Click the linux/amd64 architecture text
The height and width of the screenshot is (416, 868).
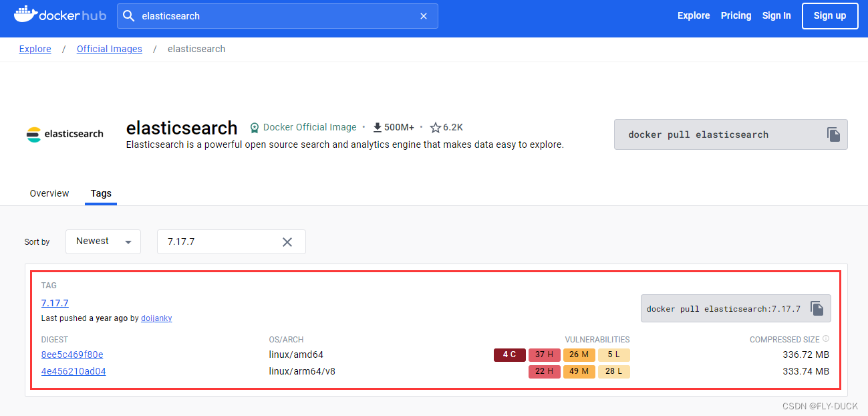point(296,354)
